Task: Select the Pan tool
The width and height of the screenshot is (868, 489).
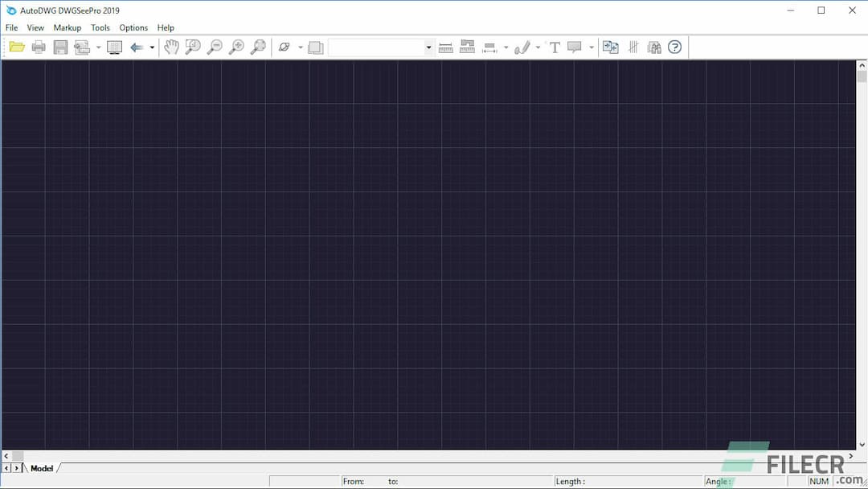Action: 171,47
